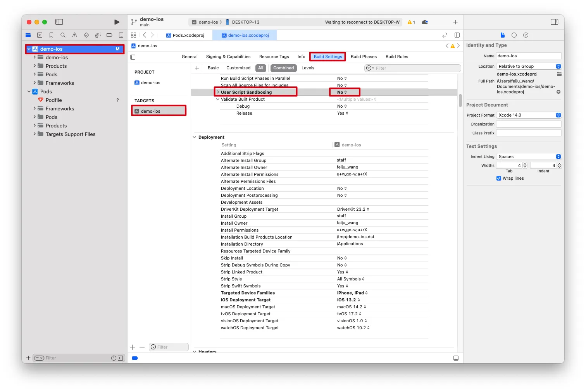Change User Script Sandboxing value popup
The image size is (586, 392).
(342, 92)
